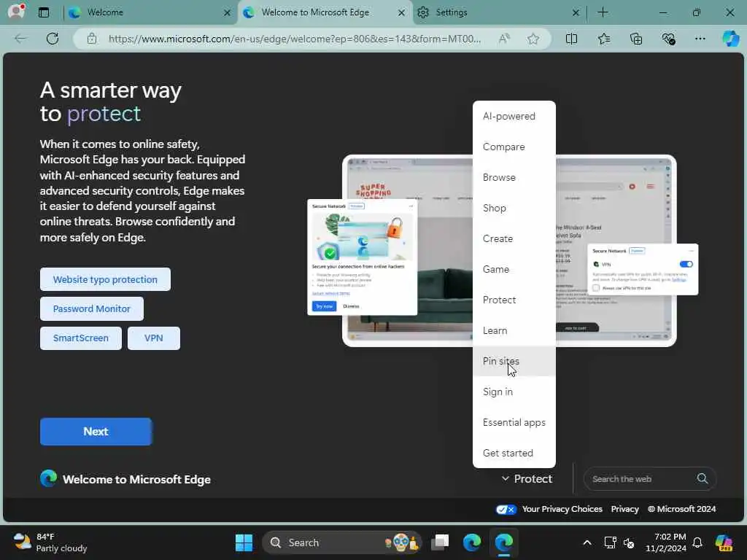Screen dimensions: 747x560
Task: View site information lock icon
Action: click(x=91, y=39)
